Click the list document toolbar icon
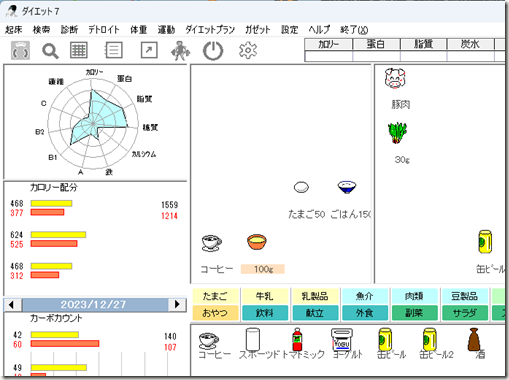Viewport: 509px width, 380px height. coord(113,51)
